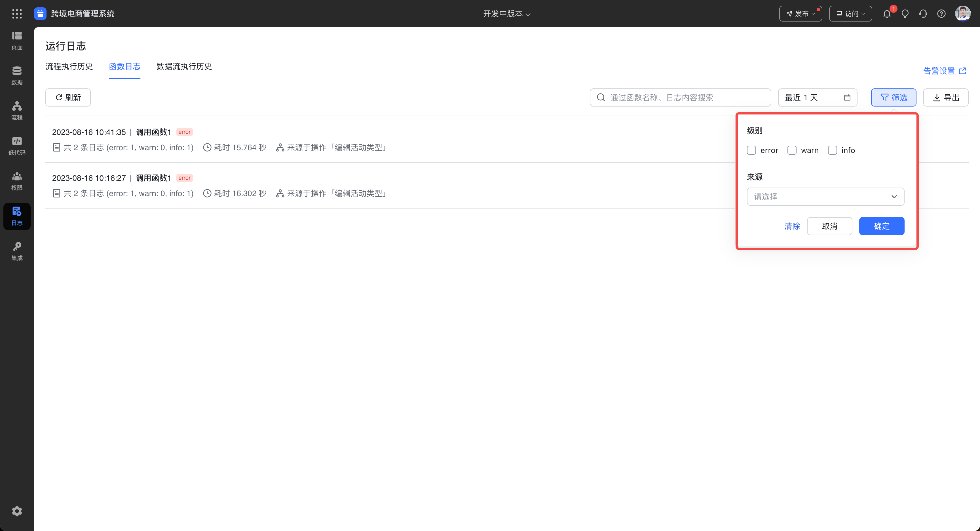Open the settings gear in sidebar
980x531 pixels.
point(17,511)
